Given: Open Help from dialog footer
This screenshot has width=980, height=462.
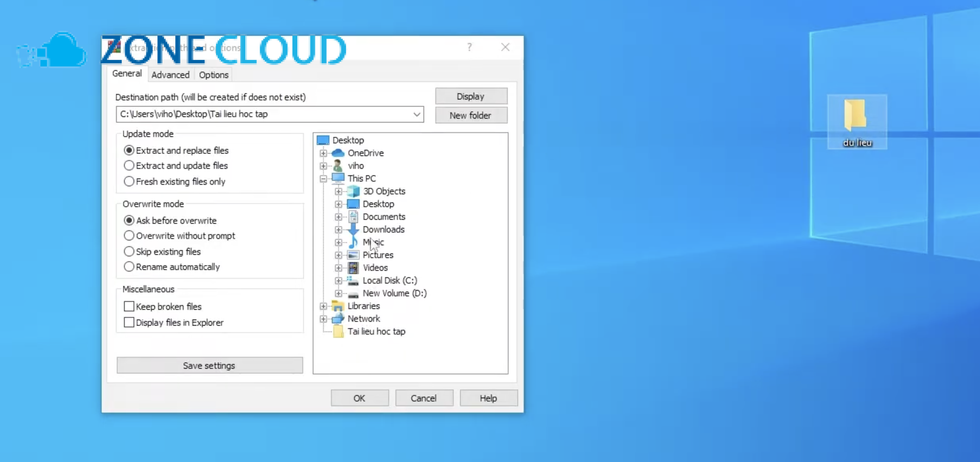Looking at the screenshot, I should (x=489, y=398).
